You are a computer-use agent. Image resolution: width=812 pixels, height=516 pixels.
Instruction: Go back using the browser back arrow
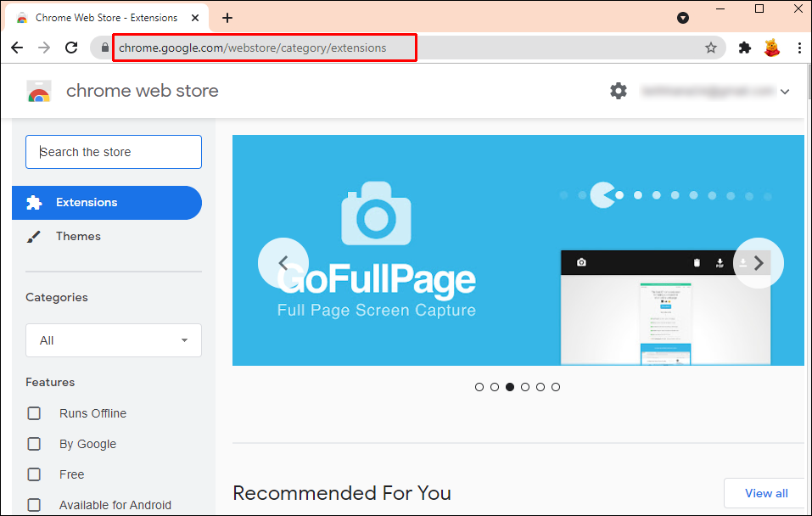point(17,48)
